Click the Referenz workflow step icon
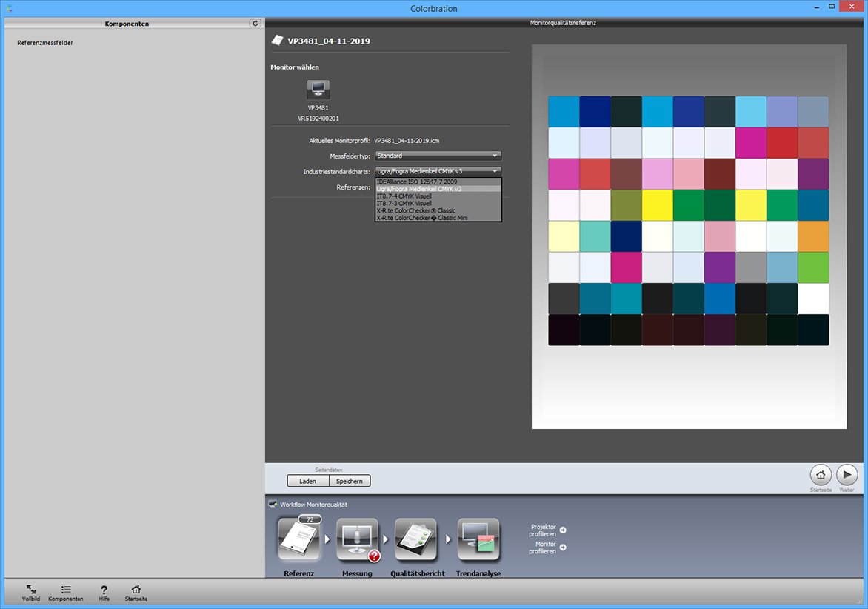This screenshot has width=868, height=609. point(299,541)
